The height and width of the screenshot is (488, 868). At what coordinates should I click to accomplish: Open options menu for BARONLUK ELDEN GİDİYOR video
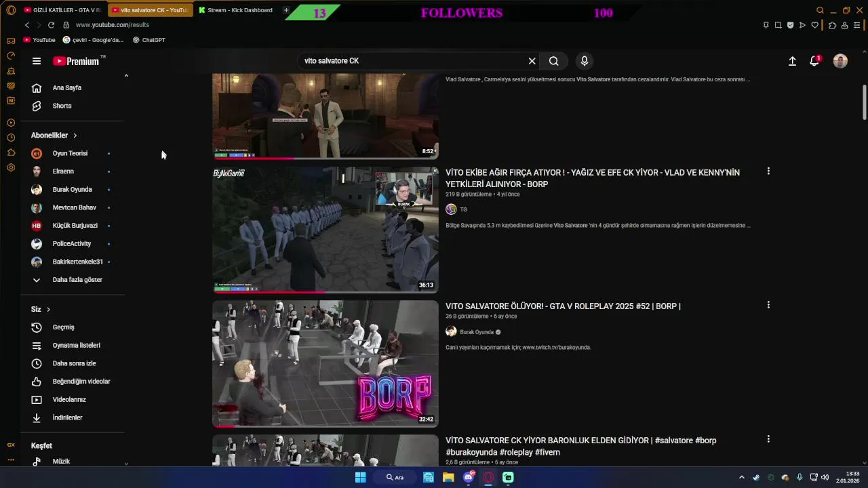tap(768, 439)
